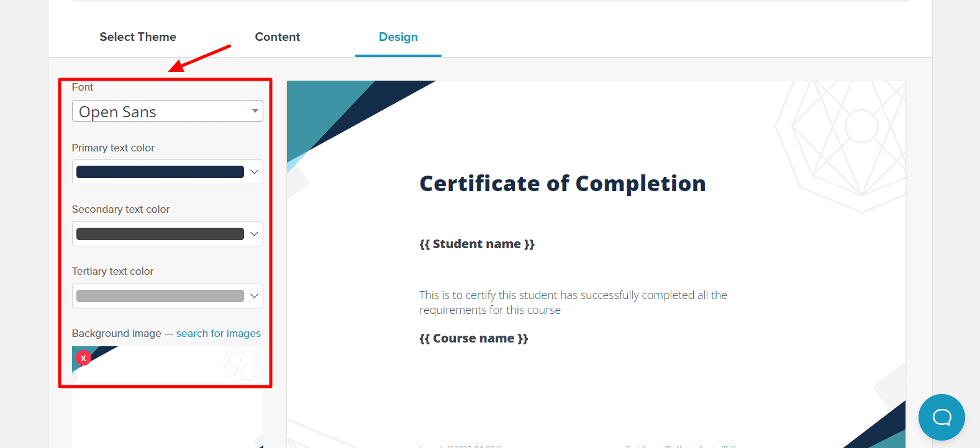Viewport: 980px width, 448px height.
Task: Expand the Primary text color chevron
Action: [254, 172]
